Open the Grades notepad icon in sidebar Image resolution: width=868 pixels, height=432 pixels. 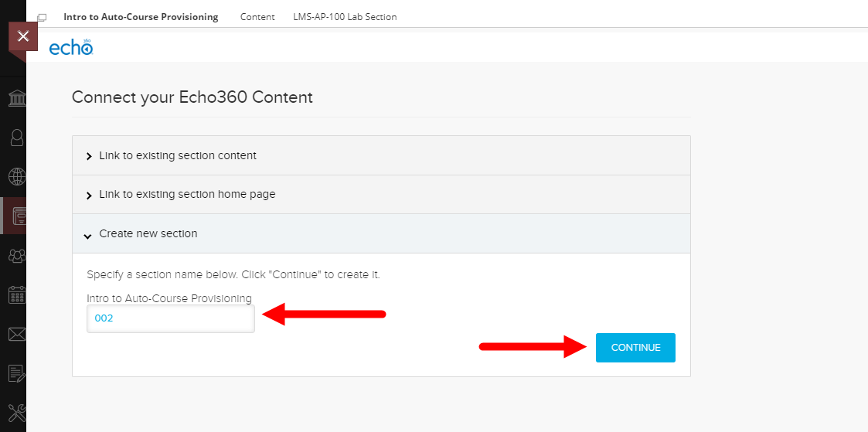point(17,374)
